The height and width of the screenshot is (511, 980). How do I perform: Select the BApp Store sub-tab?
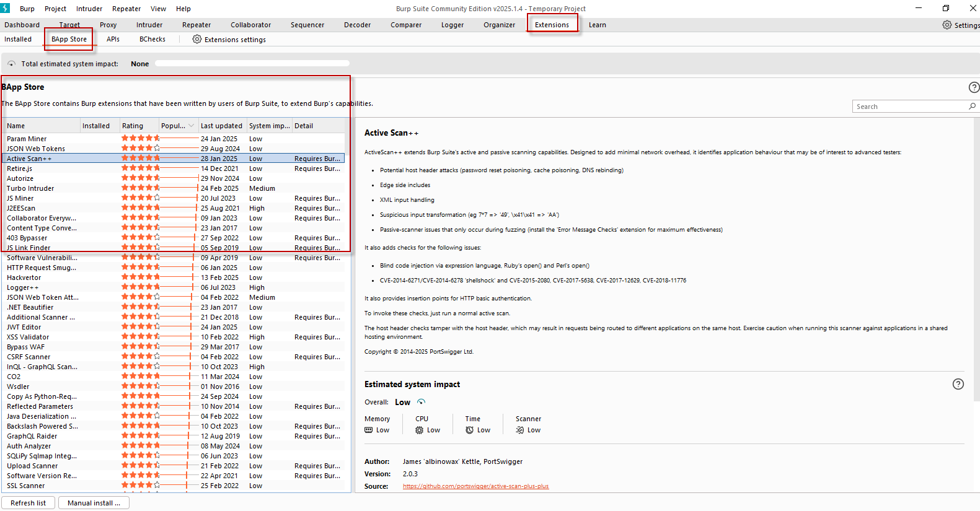coord(69,39)
